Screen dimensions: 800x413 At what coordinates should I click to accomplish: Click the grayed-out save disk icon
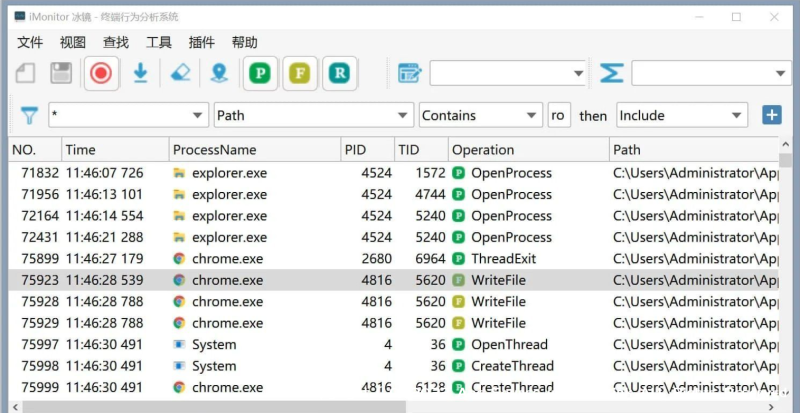point(61,73)
